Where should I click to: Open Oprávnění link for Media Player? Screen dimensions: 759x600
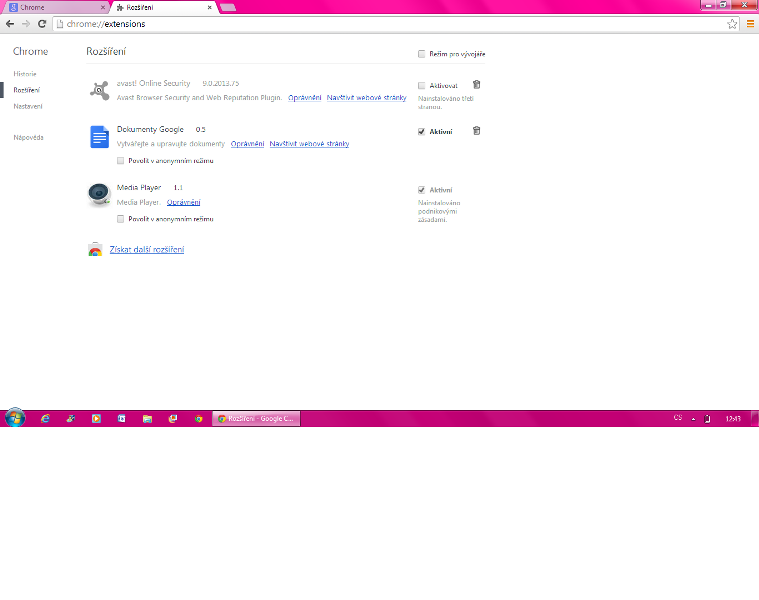pos(183,202)
